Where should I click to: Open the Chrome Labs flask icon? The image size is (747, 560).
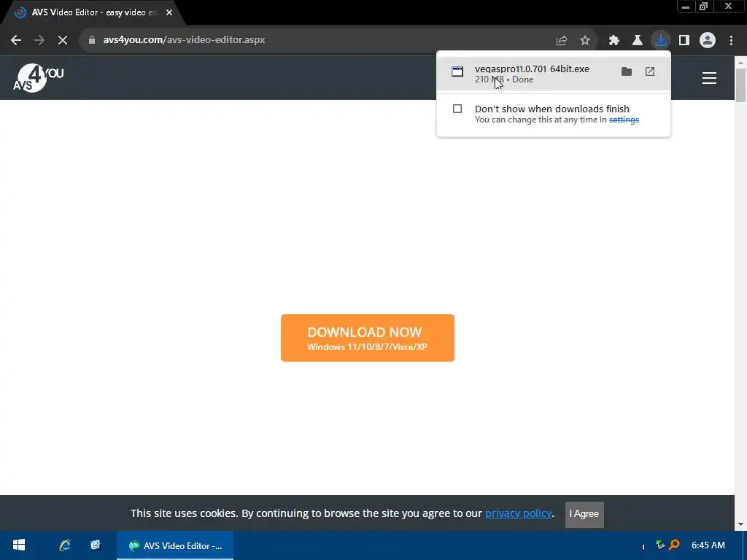coord(638,41)
